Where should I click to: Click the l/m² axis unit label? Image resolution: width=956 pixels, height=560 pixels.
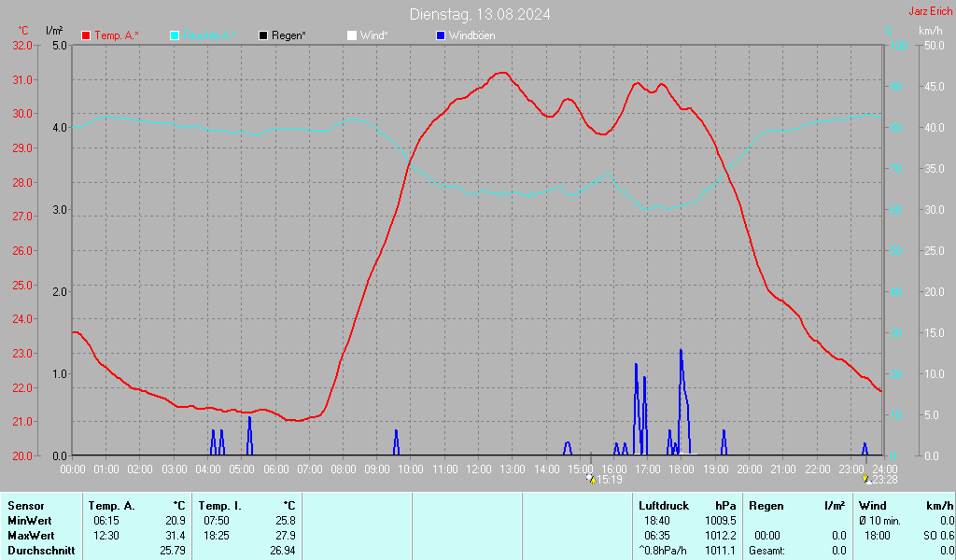click(54, 31)
